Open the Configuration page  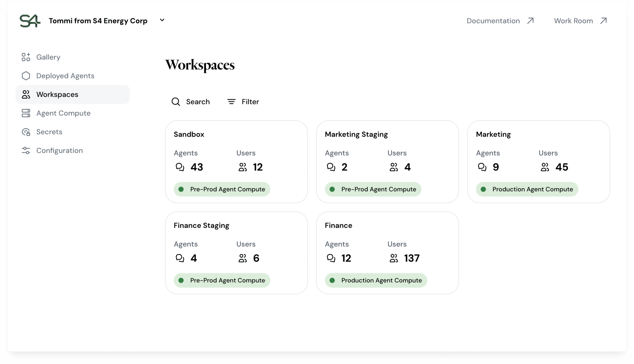point(73,151)
